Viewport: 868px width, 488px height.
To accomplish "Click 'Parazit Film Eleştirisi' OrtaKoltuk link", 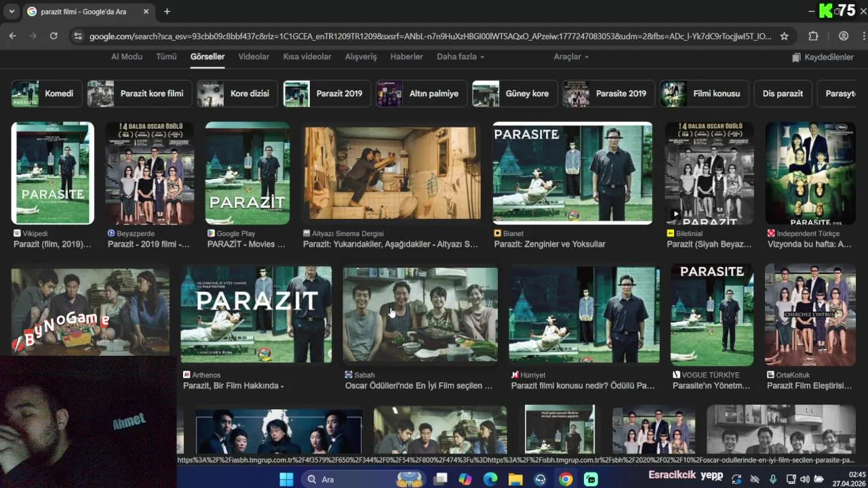I will (809, 386).
